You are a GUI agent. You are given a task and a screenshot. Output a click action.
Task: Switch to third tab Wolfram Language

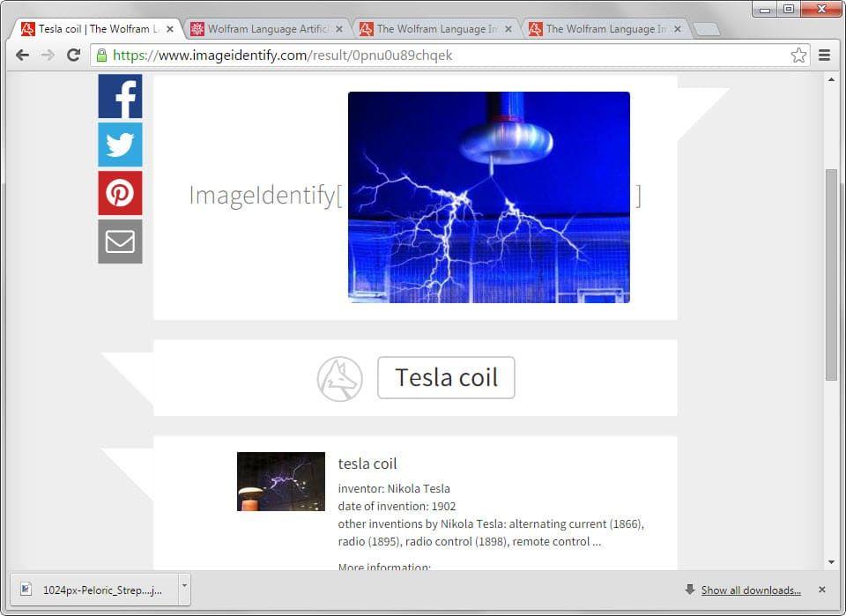pyautogui.click(x=436, y=29)
